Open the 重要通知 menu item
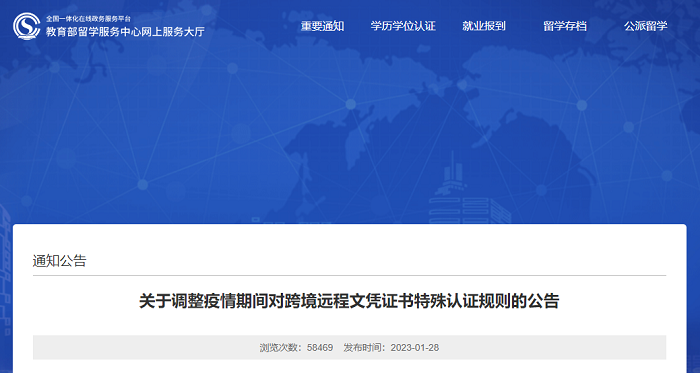This screenshot has width=700, height=373. coord(322,26)
